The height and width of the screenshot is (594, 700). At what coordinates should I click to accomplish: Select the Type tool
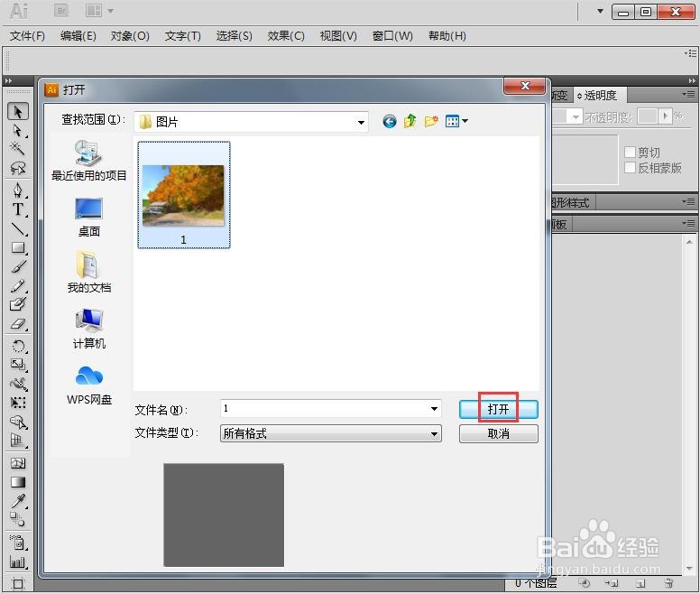(x=18, y=209)
